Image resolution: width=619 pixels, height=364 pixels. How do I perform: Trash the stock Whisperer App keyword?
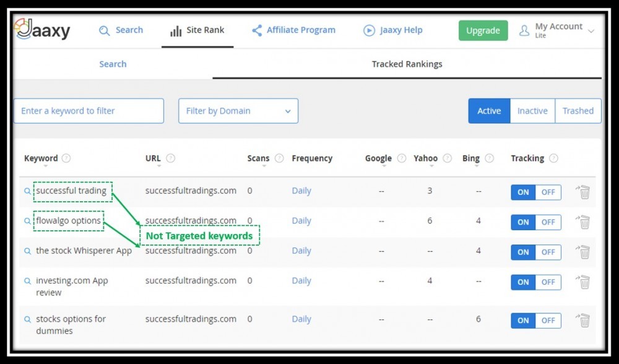(x=583, y=252)
